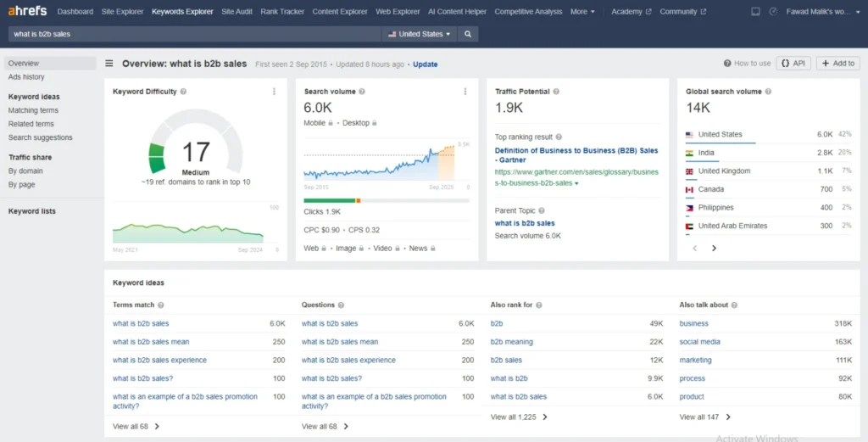Select Search suggestions in sidebar
Image resolution: width=868 pixels, height=442 pixels.
tap(41, 137)
